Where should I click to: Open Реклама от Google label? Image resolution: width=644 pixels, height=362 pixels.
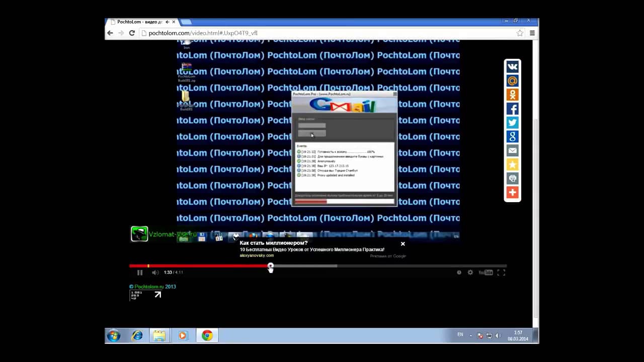click(388, 256)
